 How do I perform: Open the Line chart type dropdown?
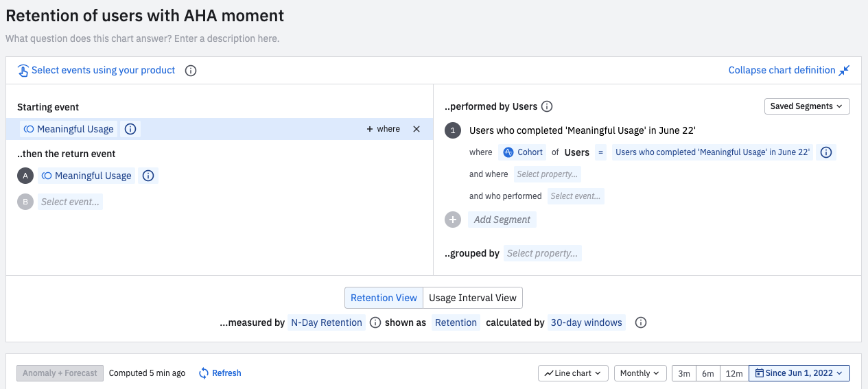click(572, 373)
